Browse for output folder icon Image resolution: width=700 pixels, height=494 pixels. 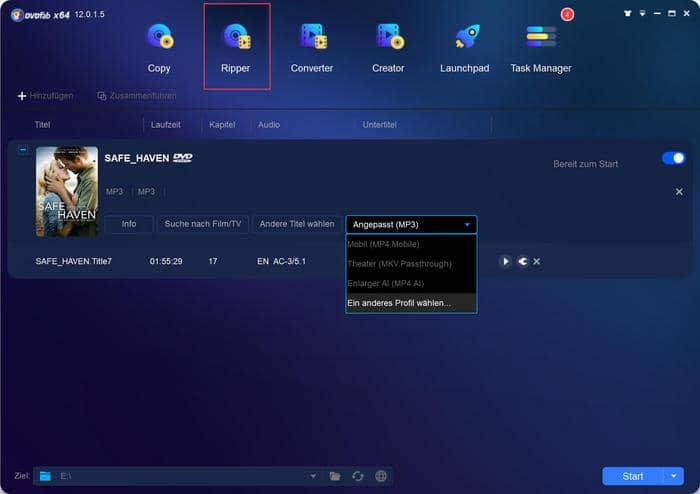pos(335,476)
